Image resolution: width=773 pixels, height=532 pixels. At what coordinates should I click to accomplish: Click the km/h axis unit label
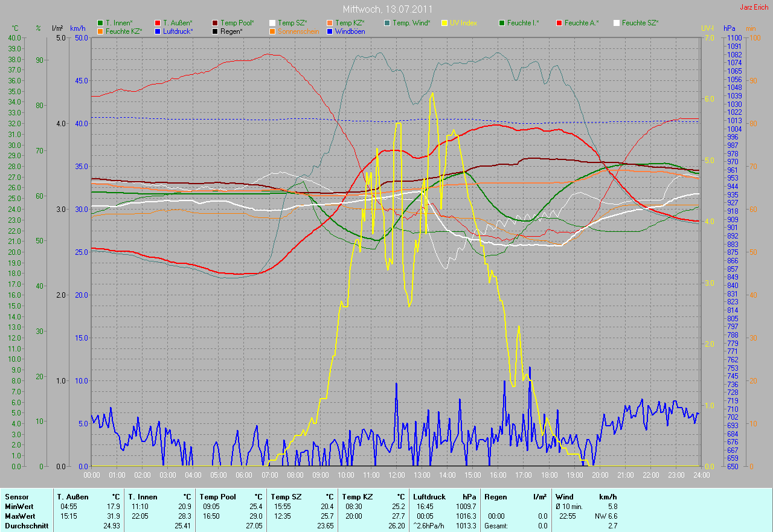pos(77,28)
